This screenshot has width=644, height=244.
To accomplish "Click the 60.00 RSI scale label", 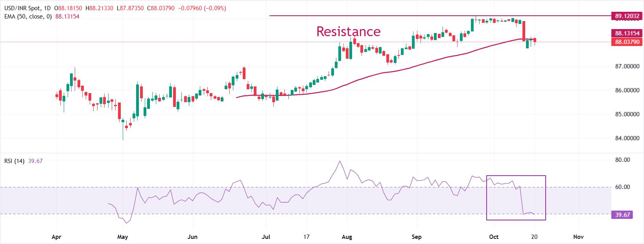I will 624,187.
